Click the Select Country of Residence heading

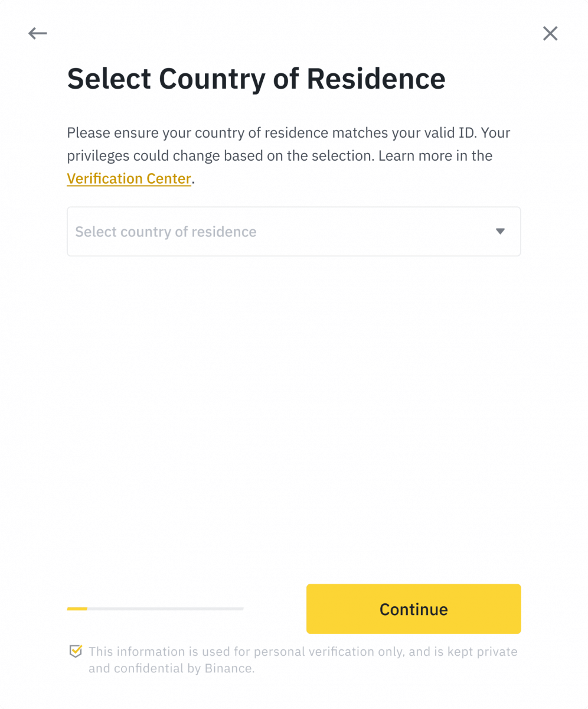[256, 78]
